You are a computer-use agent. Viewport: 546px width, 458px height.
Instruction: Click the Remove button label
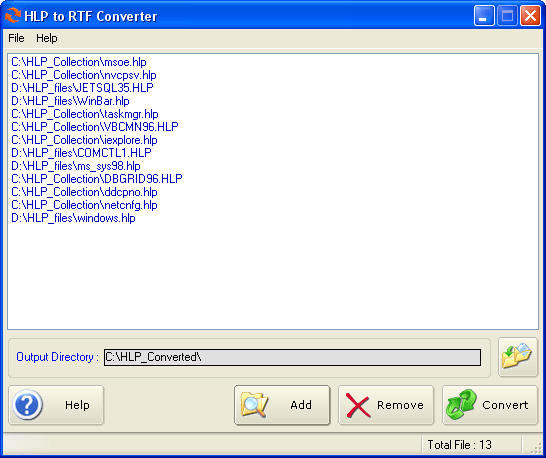tap(400, 405)
